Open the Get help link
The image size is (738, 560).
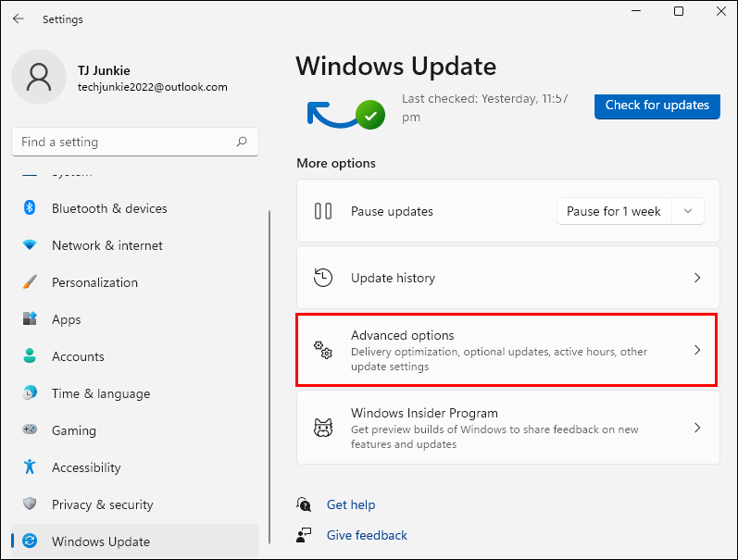351,504
